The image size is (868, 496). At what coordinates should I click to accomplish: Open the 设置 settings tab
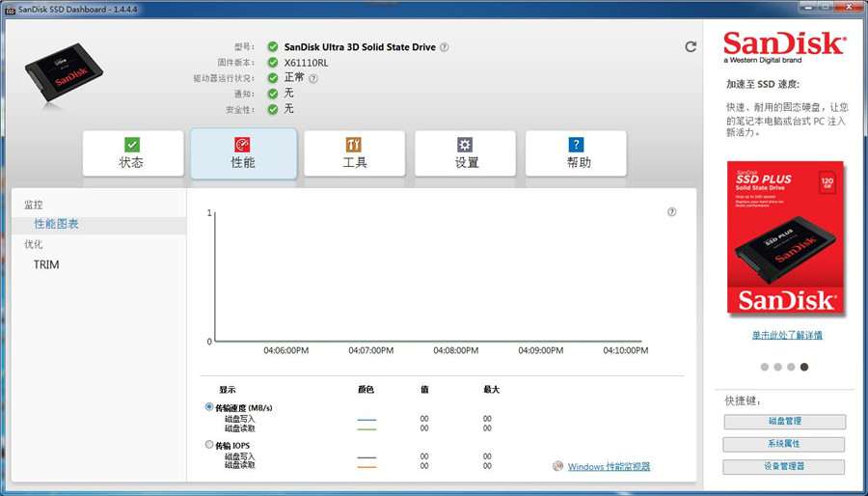coord(467,153)
